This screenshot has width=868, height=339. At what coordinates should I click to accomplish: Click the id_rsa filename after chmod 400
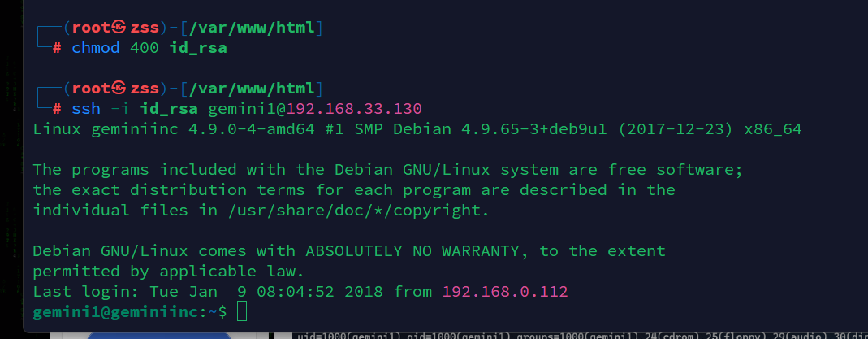coord(197,49)
